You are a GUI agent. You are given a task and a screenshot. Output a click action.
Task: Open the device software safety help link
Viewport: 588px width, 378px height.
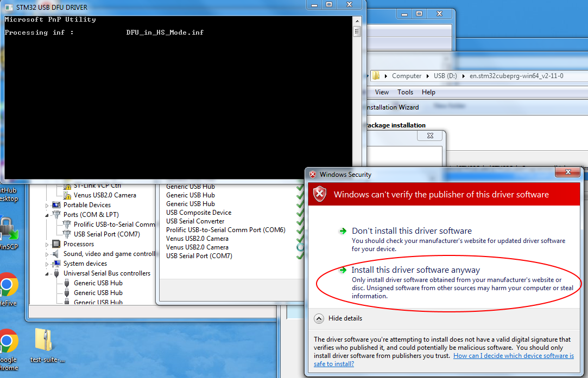tap(513, 356)
